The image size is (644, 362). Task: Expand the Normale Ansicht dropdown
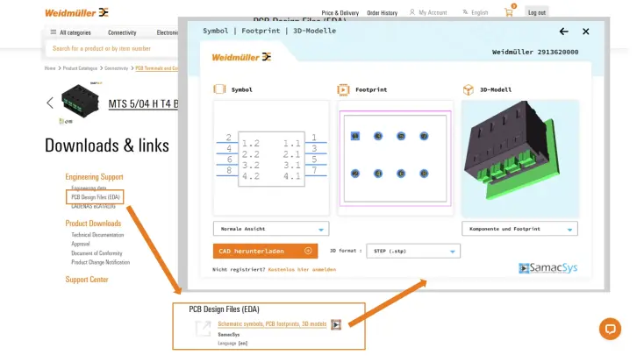[271, 229]
